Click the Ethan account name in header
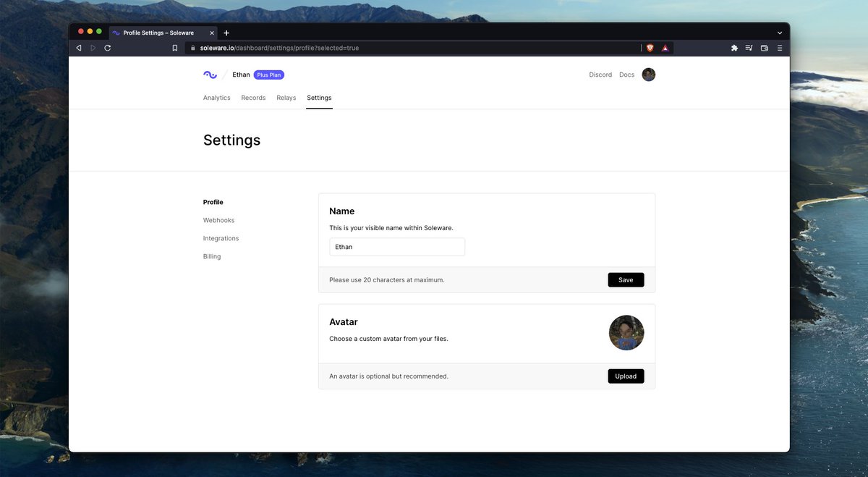 [x=241, y=75]
